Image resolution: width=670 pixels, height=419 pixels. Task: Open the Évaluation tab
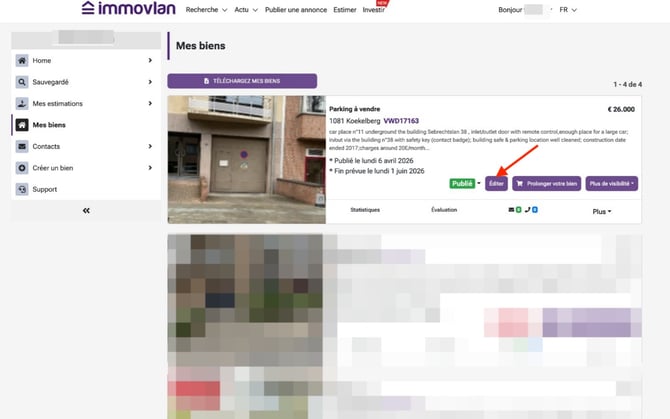point(444,211)
